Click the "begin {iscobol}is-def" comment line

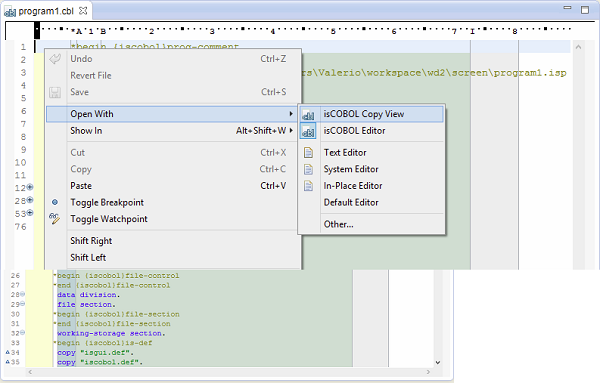coord(103,343)
